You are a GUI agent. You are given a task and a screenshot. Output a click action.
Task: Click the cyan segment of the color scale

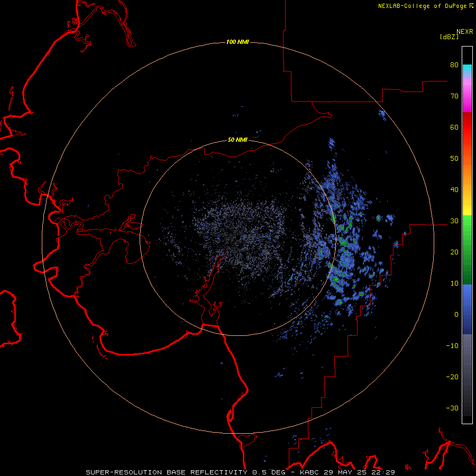click(467, 69)
